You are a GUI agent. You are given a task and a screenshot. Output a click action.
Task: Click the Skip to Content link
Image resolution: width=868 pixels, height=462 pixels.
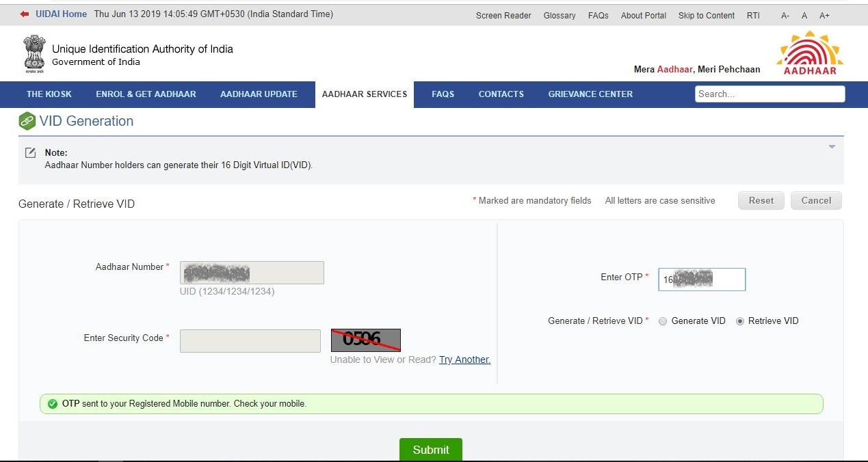click(707, 16)
